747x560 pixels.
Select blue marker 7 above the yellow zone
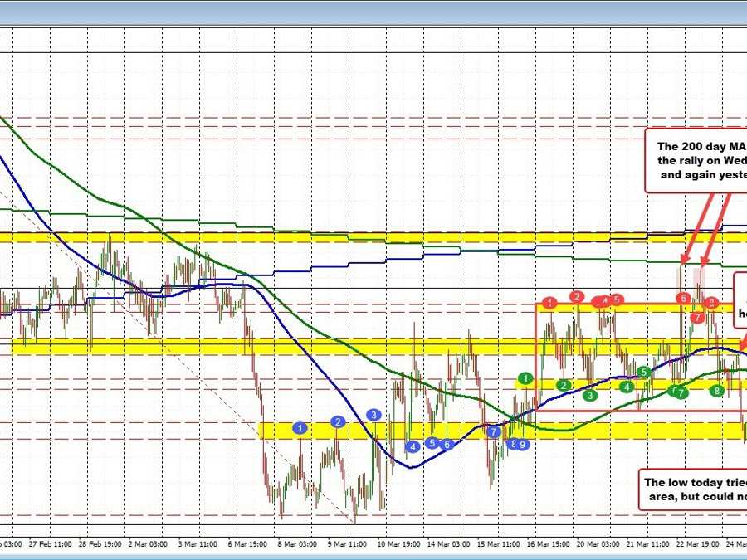tap(493, 432)
